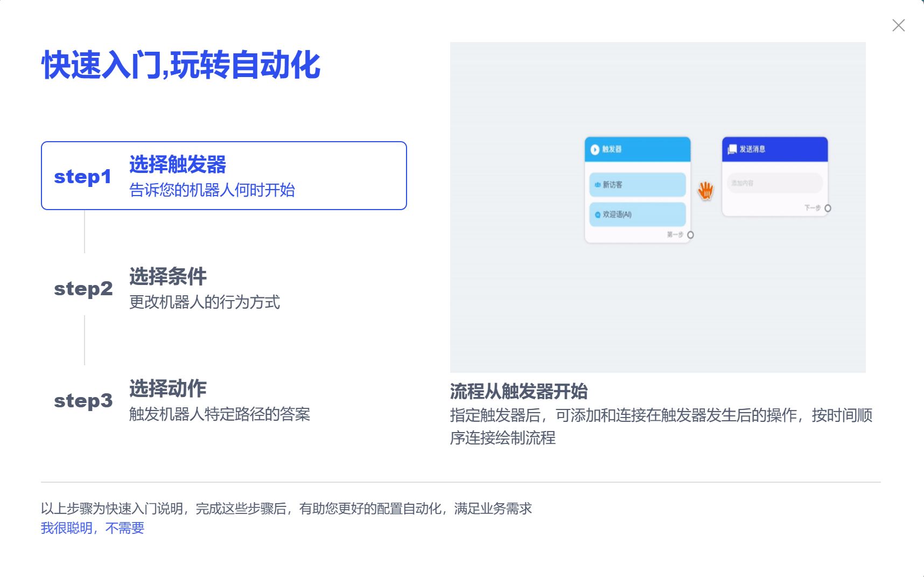Image resolution: width=924 pixels, height=577 pixels.
Task: Click the 以上步骤为快速入门说明 footer note
Action: pyautogui.click(x=286, y=509)
